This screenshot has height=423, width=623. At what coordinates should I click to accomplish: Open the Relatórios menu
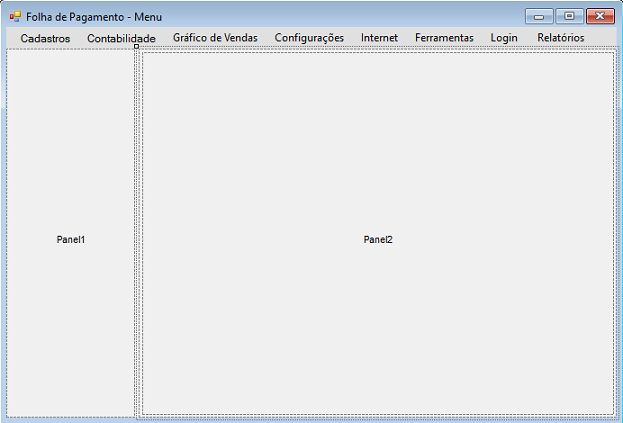pos(561,38)
